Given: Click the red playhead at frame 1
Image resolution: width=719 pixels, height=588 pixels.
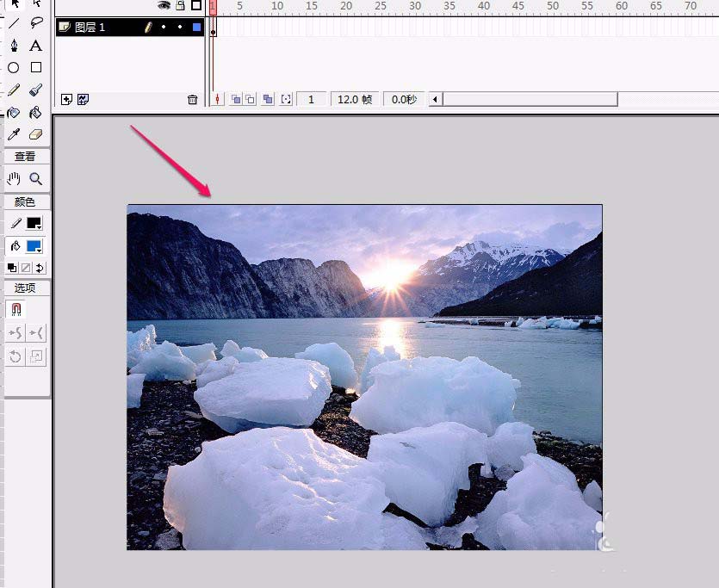Looking at the screenshot, I should [214, 8].
